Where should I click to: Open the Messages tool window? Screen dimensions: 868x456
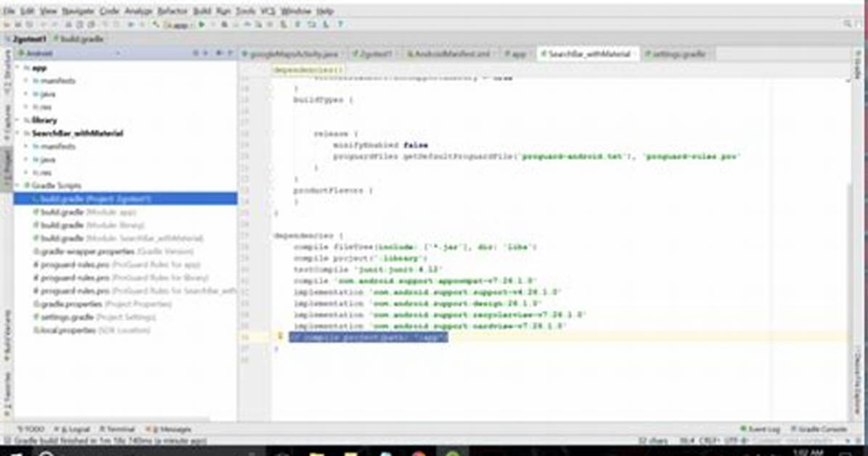(168, 429)
